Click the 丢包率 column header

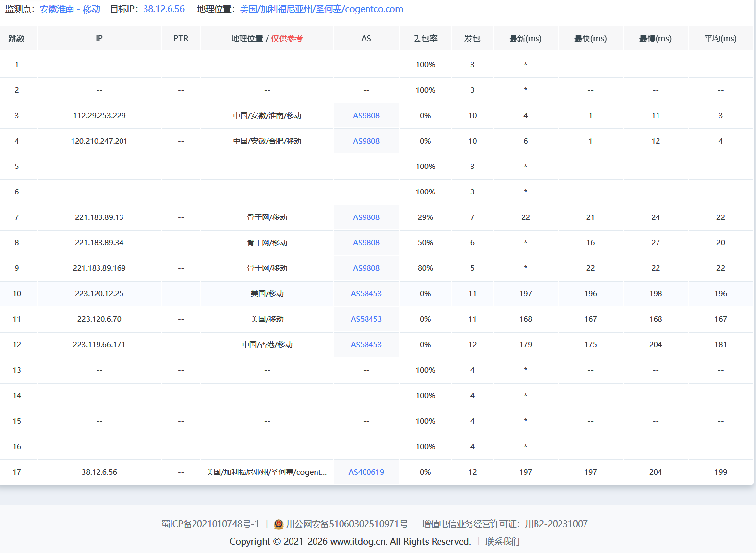pyautogui.click(x=425, y=39)
